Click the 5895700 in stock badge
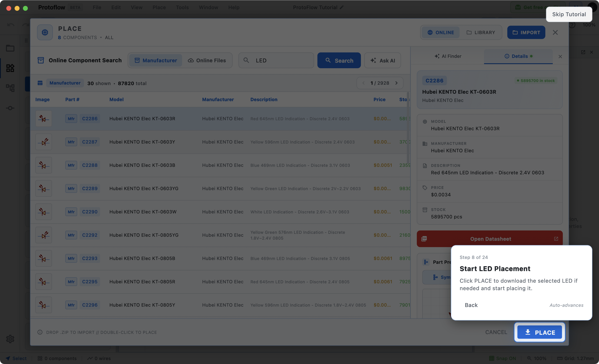The width and height of the screenshot is (599, 364). [536, 80]
